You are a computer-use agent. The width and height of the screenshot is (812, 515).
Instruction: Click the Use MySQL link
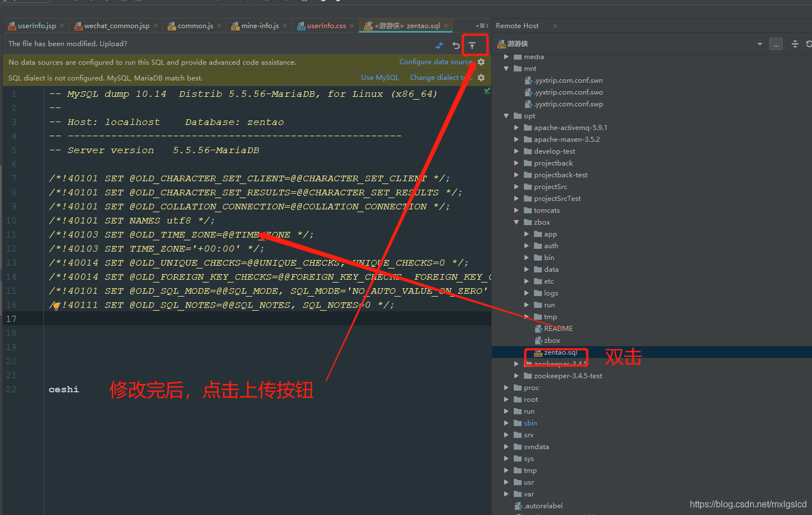(380, 78)
